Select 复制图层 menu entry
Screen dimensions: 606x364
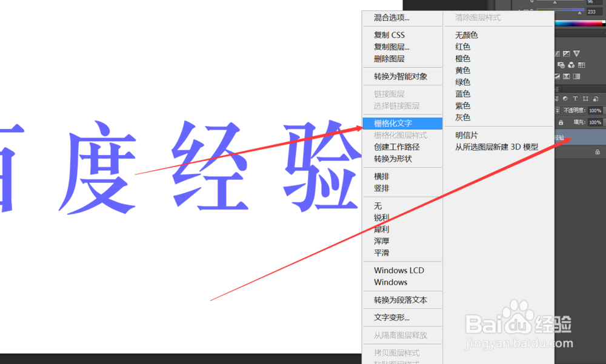(x=391, y=47)
